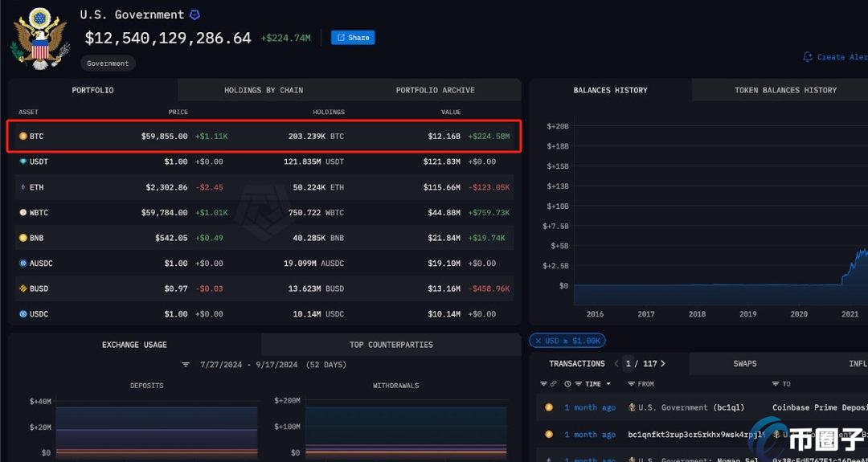Click the AUSDC token icon
The height and width of the screenshot is (462, 868).
tap(23, 264)
